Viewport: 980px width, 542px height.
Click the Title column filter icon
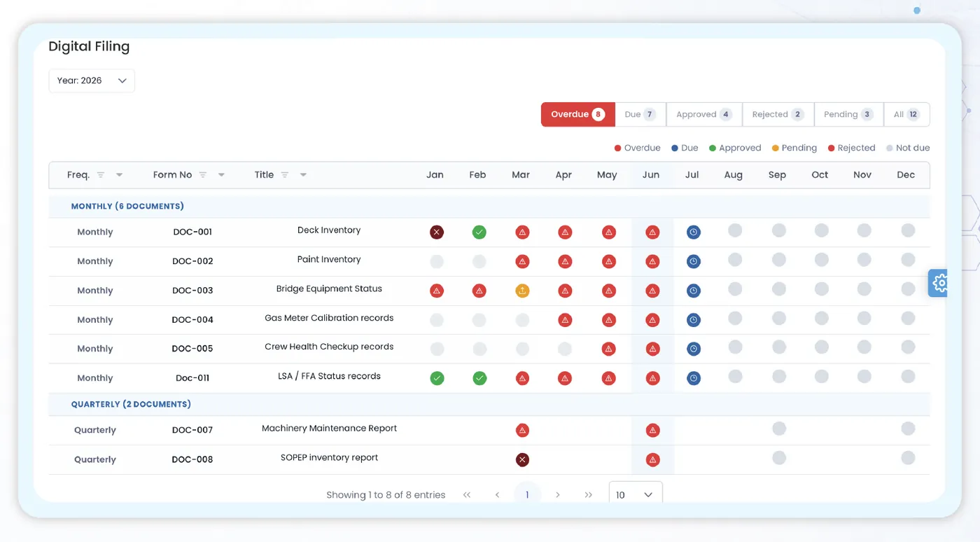(285, 175)
